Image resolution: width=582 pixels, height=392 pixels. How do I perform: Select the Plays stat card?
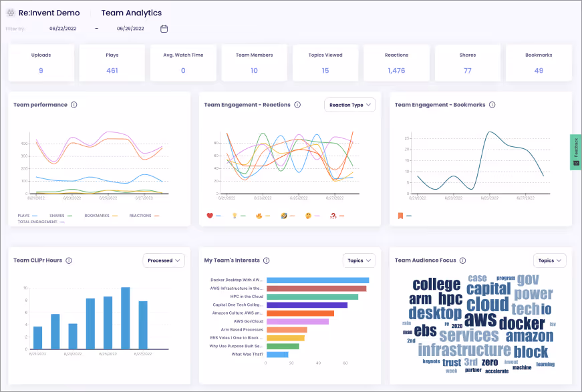(x=112, y=63)
